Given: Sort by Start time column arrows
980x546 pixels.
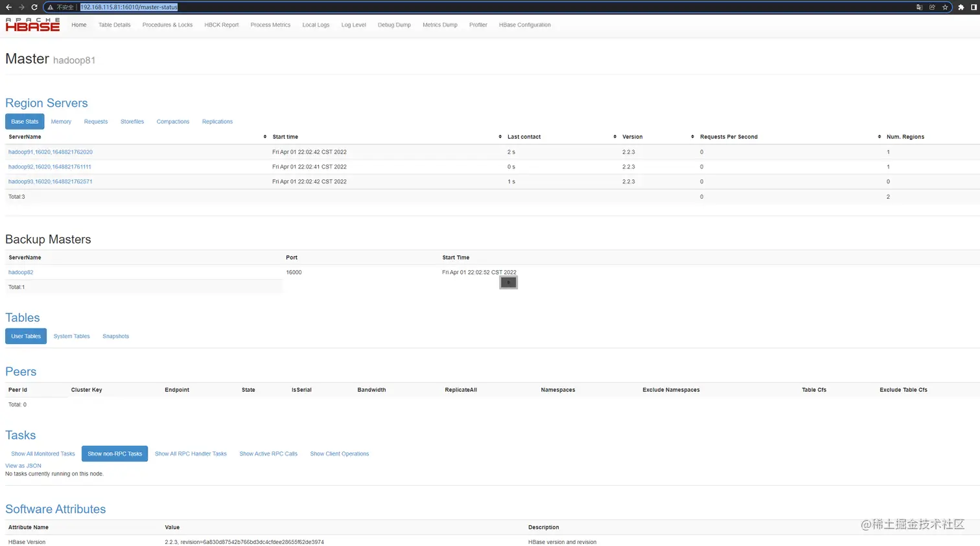Looking at the screenshot, I should coord(500,137).
